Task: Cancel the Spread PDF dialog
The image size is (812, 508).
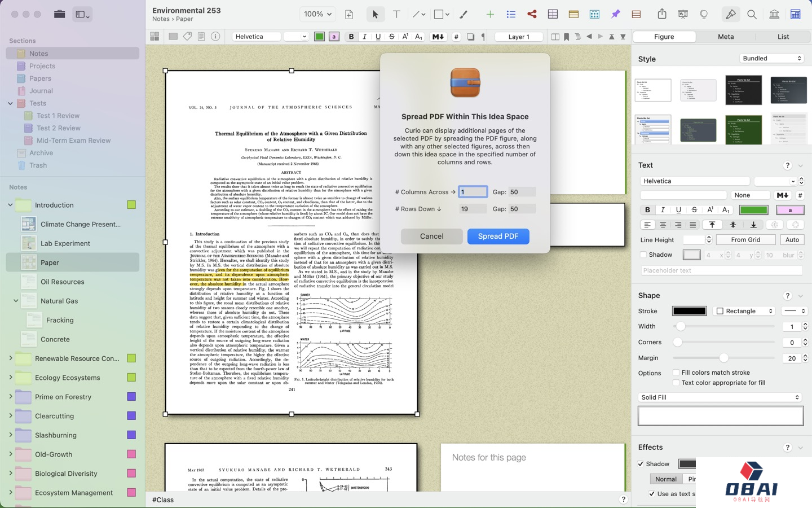Action: [x=431, y=236]
